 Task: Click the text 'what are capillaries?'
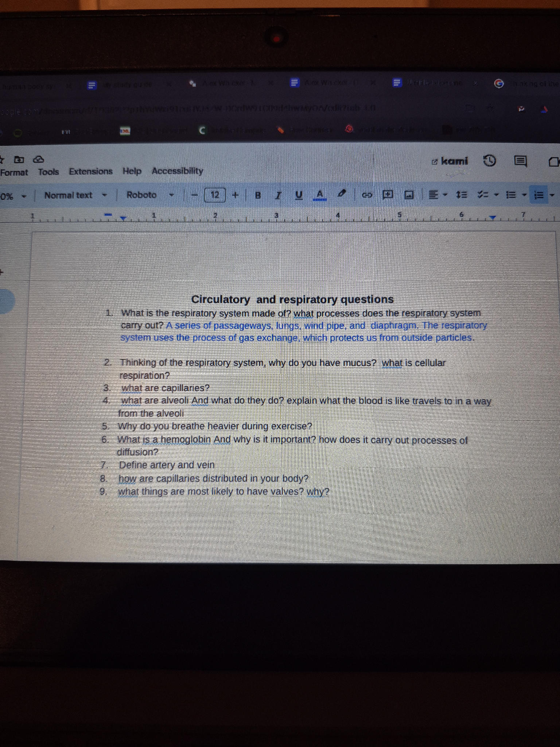[166, 388]
